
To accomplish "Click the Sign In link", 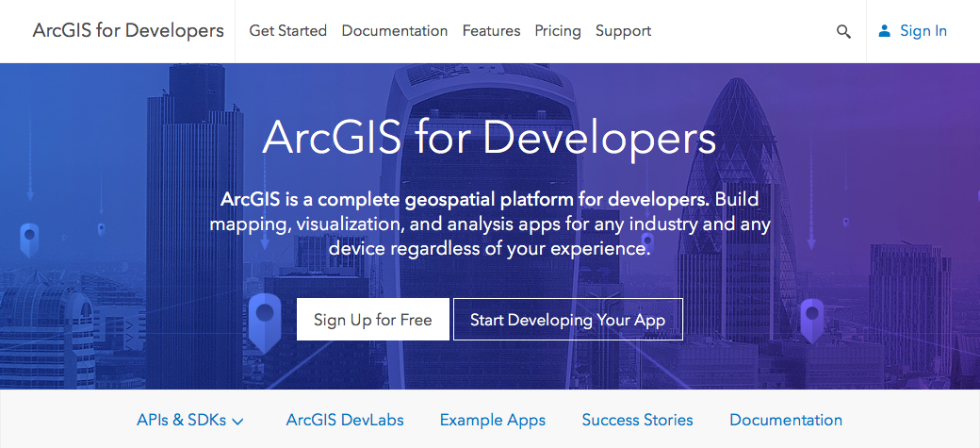I will 923,31.
